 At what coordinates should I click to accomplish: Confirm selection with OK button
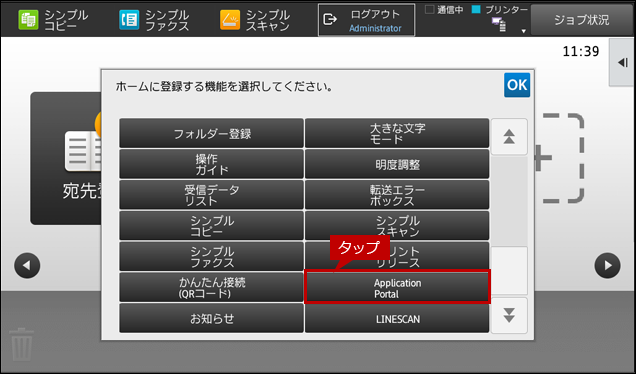pyautogui.click(x=517, y=85)
